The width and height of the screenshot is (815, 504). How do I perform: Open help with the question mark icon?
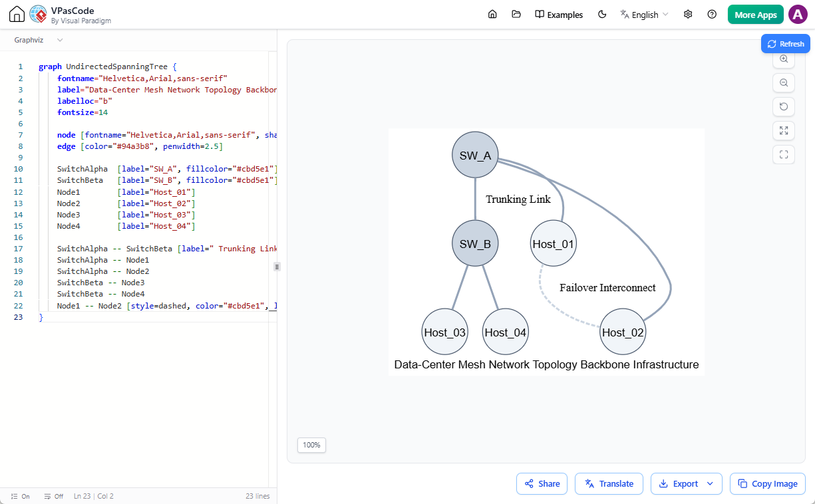coord(712,15)
